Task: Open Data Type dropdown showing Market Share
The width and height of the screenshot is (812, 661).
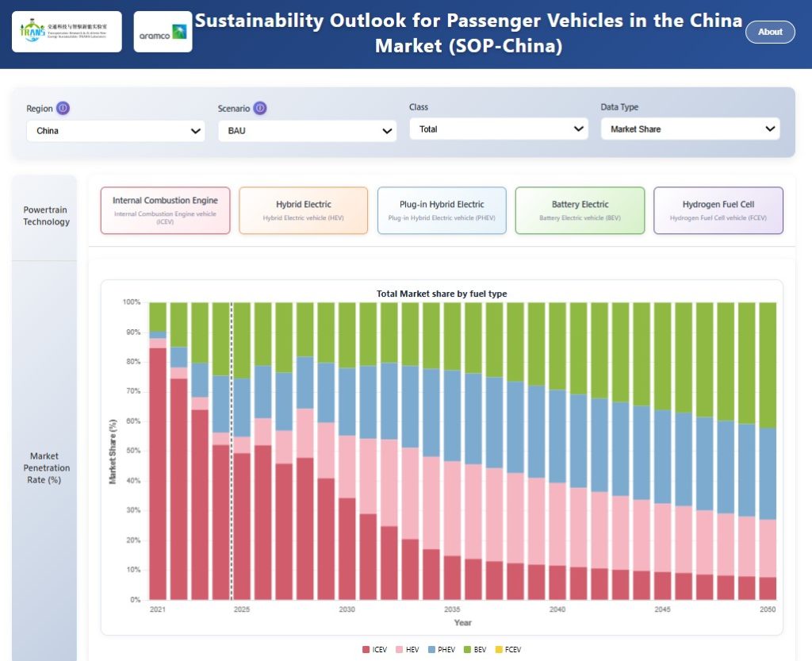Action: pos(690,129)
